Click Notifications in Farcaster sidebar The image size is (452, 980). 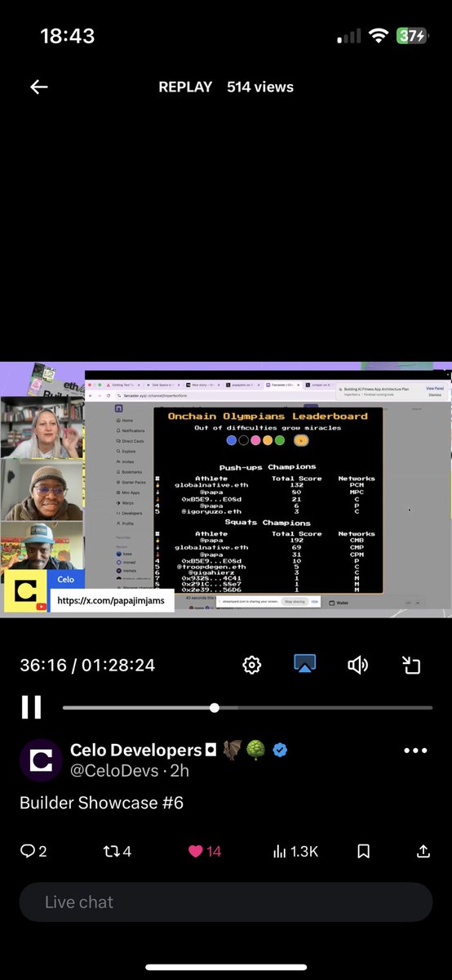[x=132, y=430]
